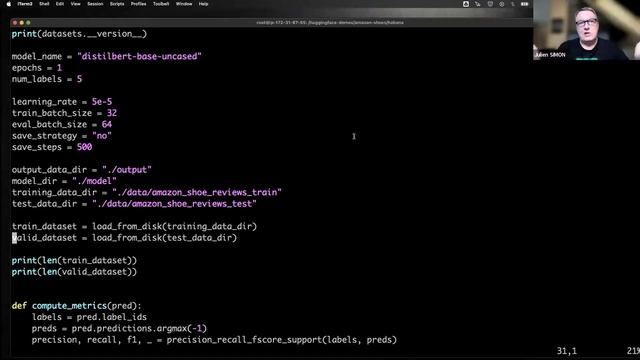Open the Session menu
This screenshot has height=360, width=640.
point(95,4)
